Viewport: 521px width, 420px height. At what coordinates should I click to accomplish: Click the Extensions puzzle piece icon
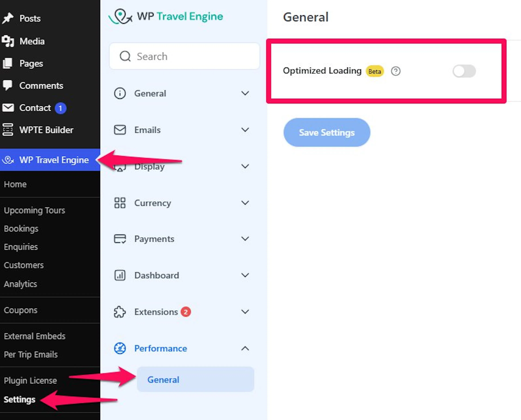[120, 312]
